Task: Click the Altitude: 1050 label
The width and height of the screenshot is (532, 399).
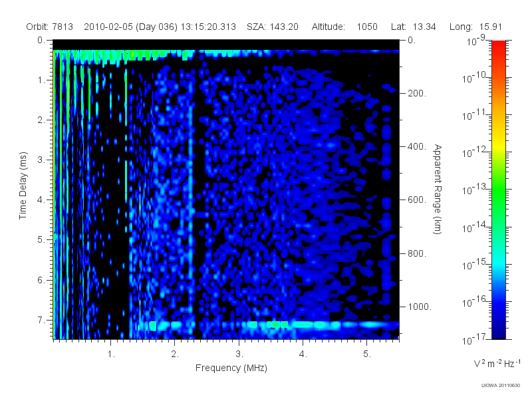Action: tap(344, 27)
